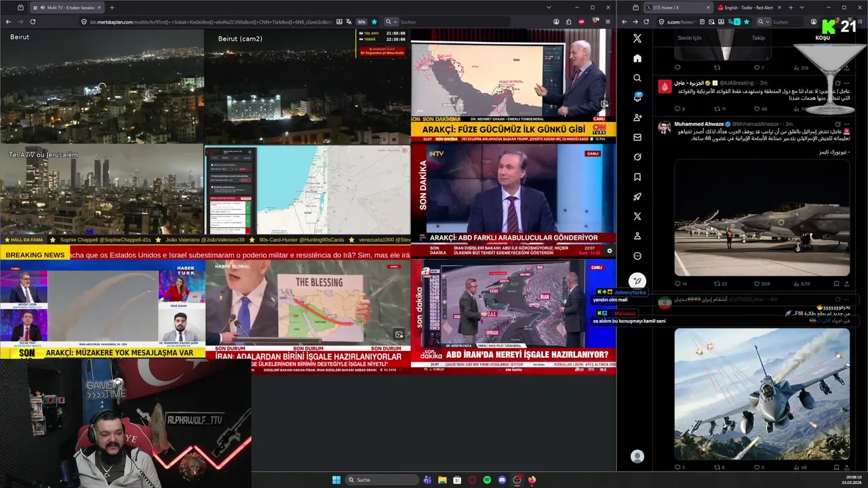
Task: Switch to Takip tab in X
Action: [758, 38]
